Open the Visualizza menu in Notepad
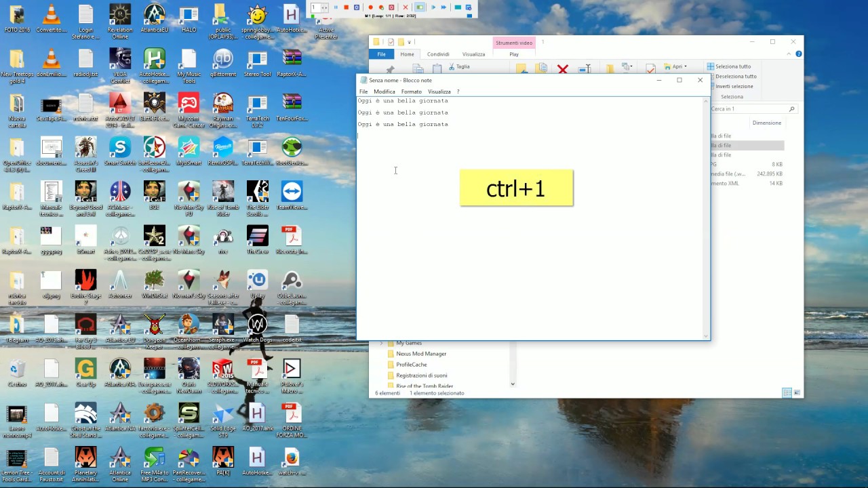 pyautogui.click(x=439, y=91)
